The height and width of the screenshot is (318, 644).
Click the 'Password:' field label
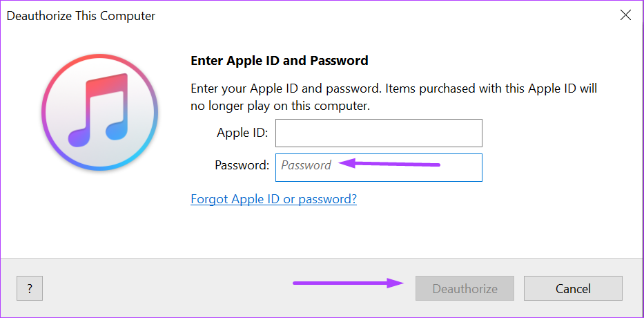(242, 165)
